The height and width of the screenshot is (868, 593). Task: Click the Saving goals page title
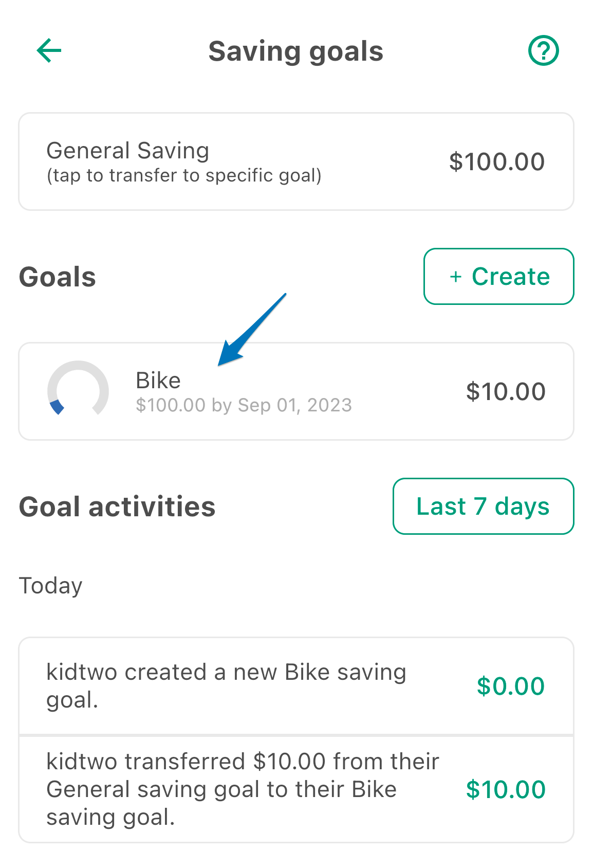click(296, 52)
